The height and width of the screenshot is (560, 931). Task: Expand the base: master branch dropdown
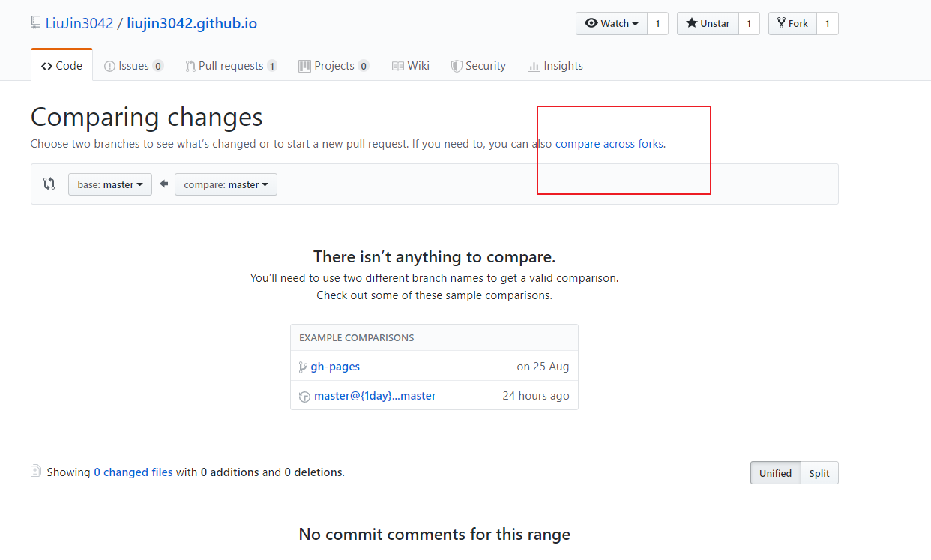(110, 184)
